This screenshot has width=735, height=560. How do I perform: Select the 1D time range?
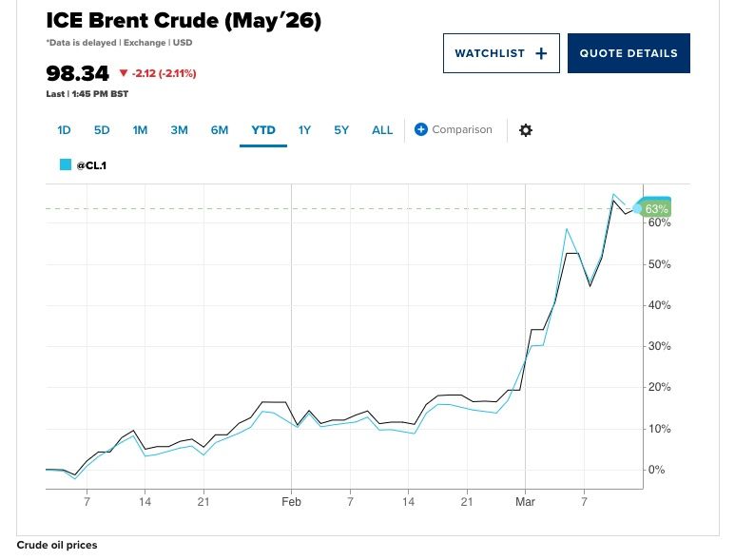coord(64,130)
